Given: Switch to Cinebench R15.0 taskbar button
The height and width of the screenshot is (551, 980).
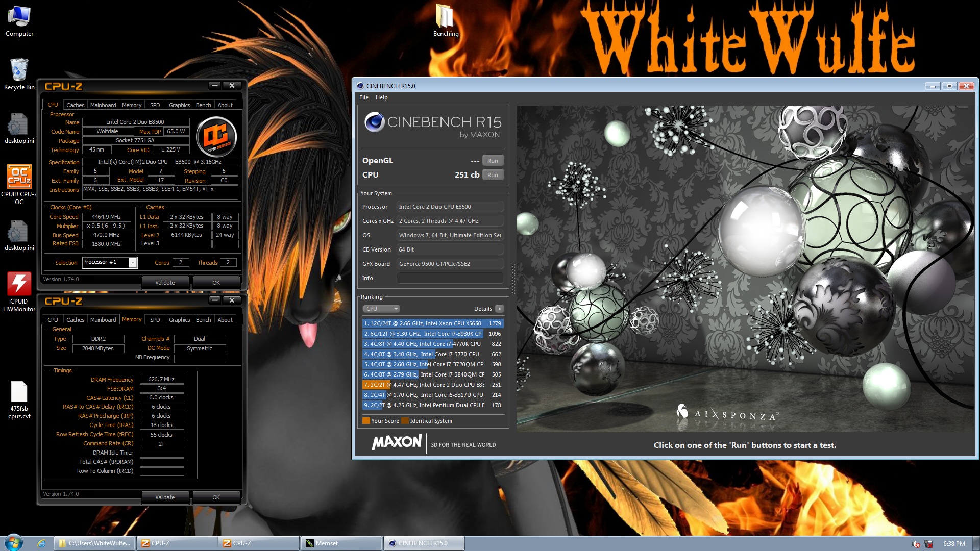Looking at the screenshot, I should (x=424, y=543).
